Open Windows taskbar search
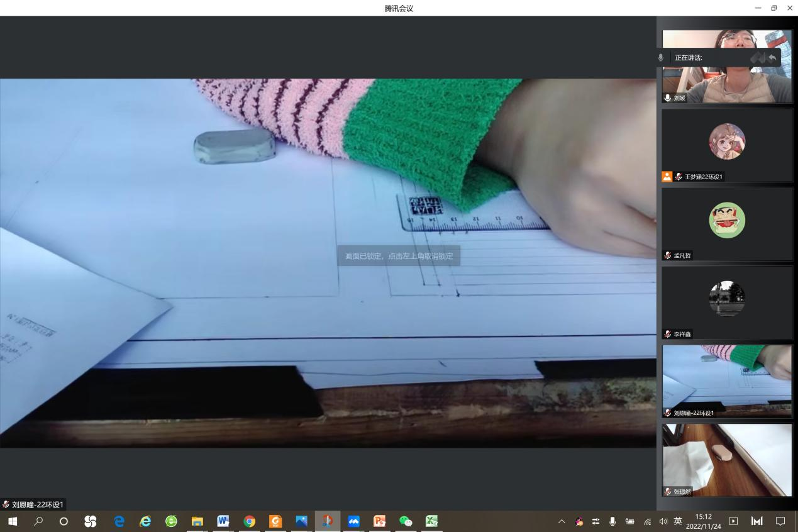The image size is (798, 532). (x=39, y=521)
